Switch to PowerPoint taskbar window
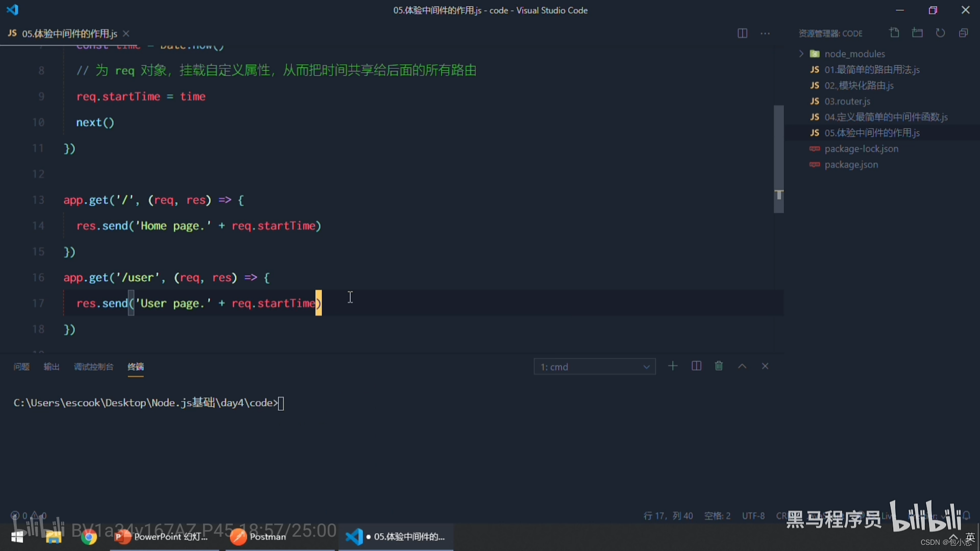This screenshot has height=551, width=980. pyautogui.click(x=164, y=537)
